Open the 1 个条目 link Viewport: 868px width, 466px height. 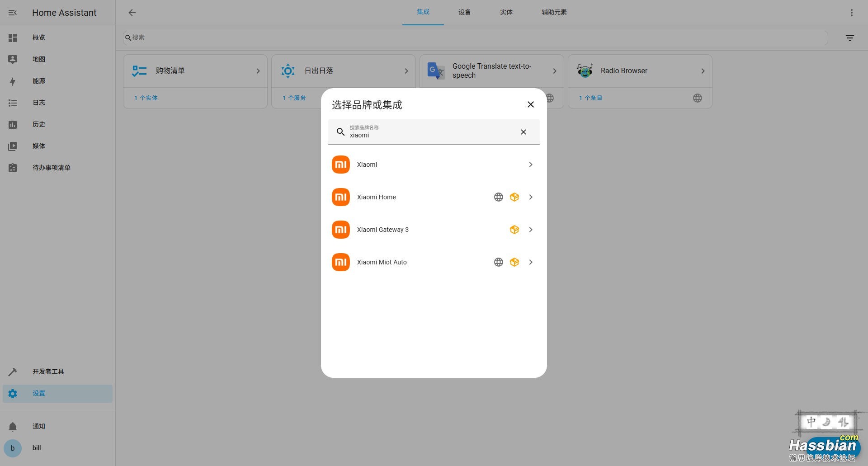pyautogui.click(x=591, y=98)
